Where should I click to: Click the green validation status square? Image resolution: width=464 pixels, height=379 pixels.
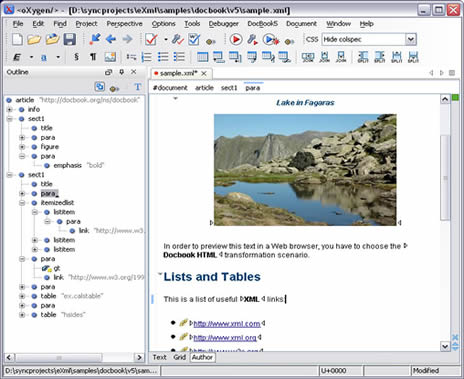pos(455,98)
